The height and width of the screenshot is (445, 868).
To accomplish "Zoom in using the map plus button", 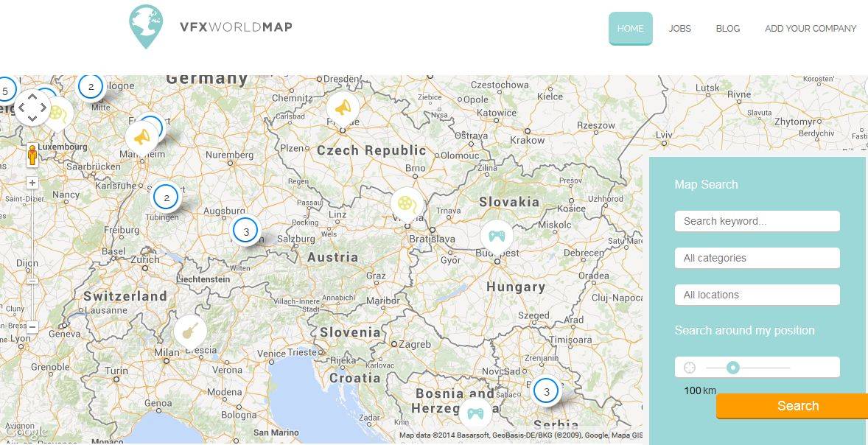I will [32, 183].
